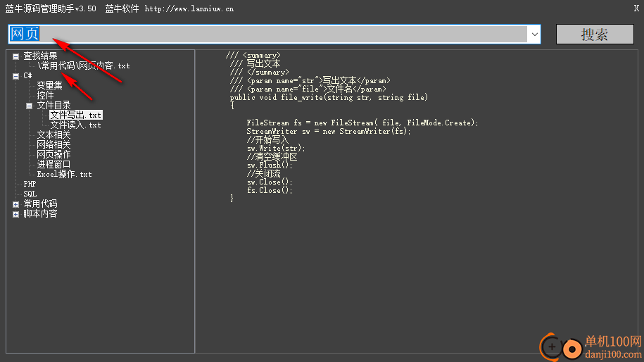Screen dimensions: 644x362
Task: Click the //关闭流 comment line
Action: (x=263, y=174)
